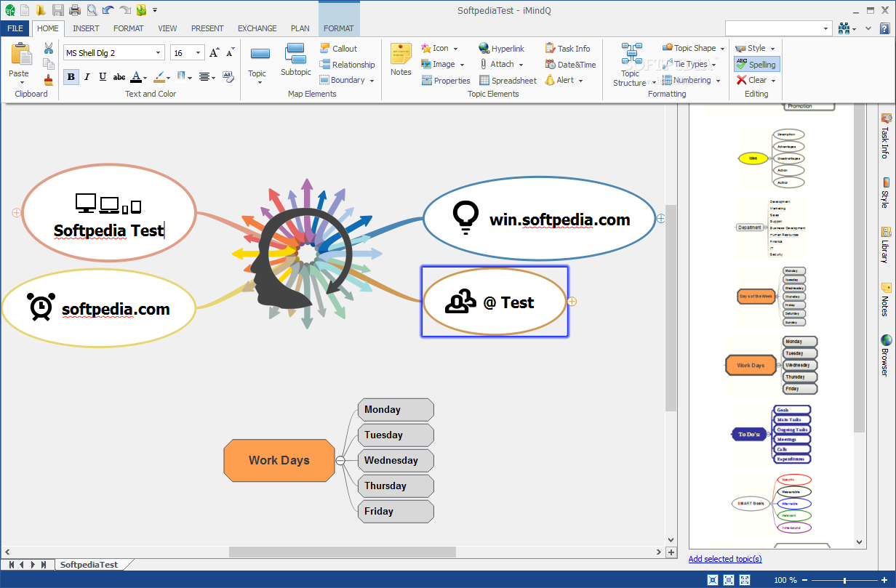
Task: Insert Date&Time into the topic
Action: (x=570, y=65)
